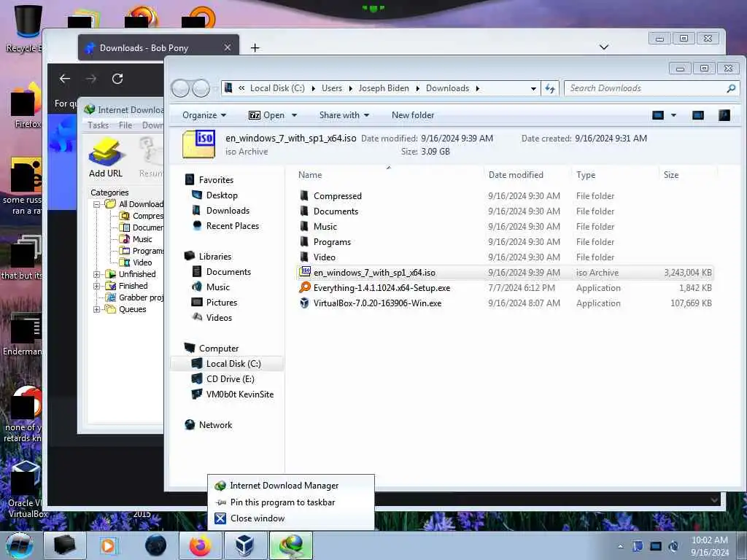Click Internet Download Manager in jump list

tap(291, 485)
